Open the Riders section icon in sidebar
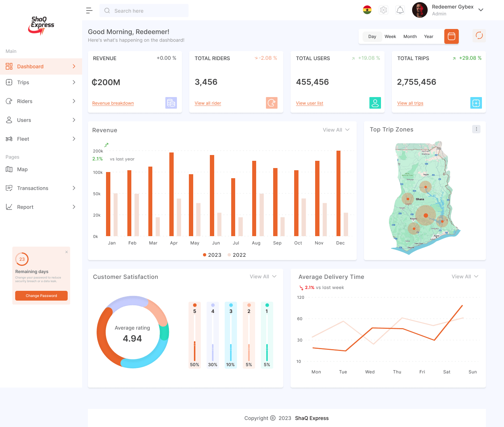 tap(9, 101)
